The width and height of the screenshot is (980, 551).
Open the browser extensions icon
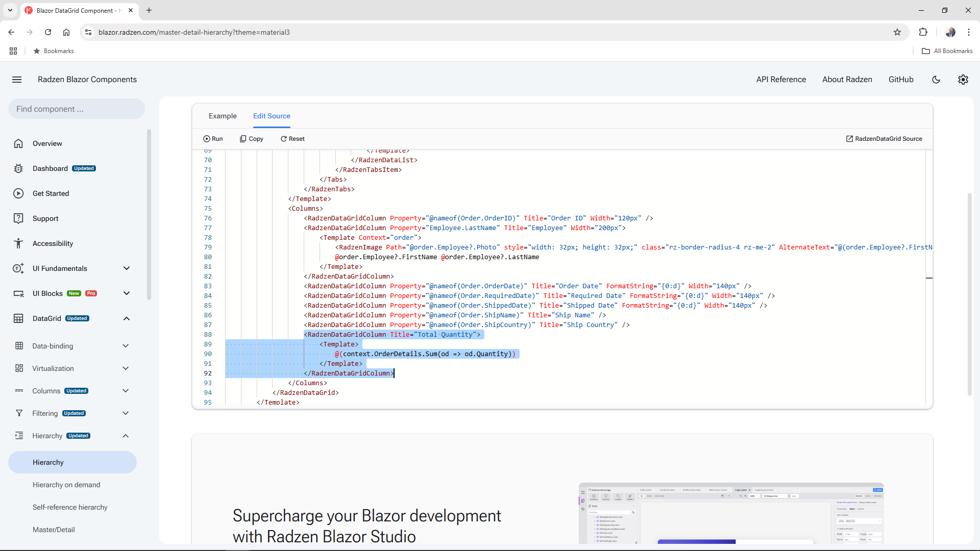pos(923,32)
